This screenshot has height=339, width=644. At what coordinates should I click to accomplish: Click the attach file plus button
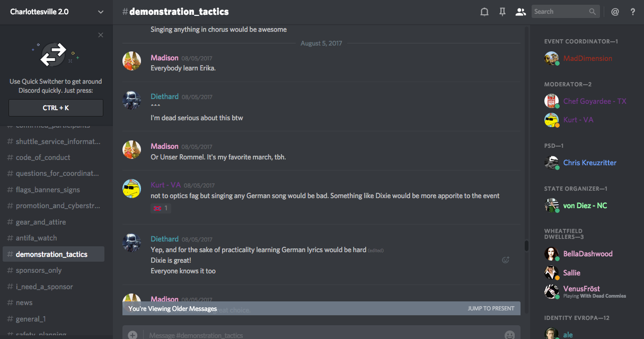133,335
